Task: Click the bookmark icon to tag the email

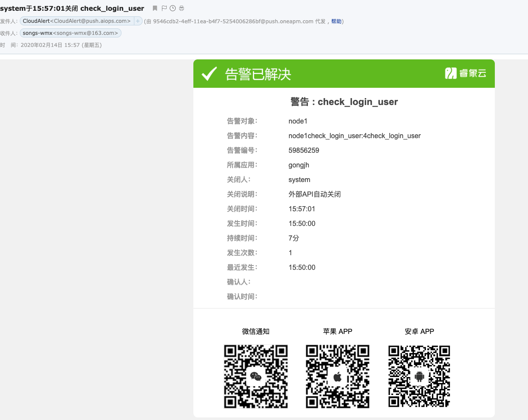Action: 154,8
